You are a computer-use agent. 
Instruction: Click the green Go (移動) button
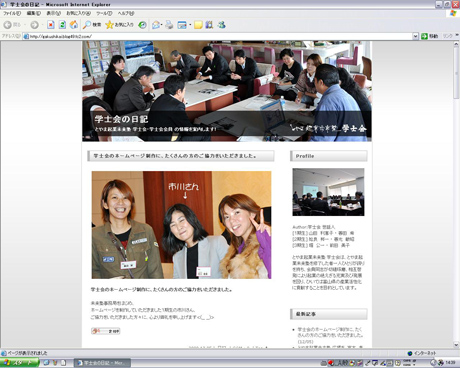(x=429, y=36)
